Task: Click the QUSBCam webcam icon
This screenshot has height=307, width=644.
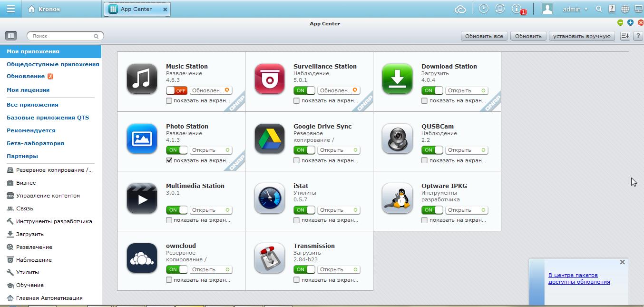Action: [397, 139]
